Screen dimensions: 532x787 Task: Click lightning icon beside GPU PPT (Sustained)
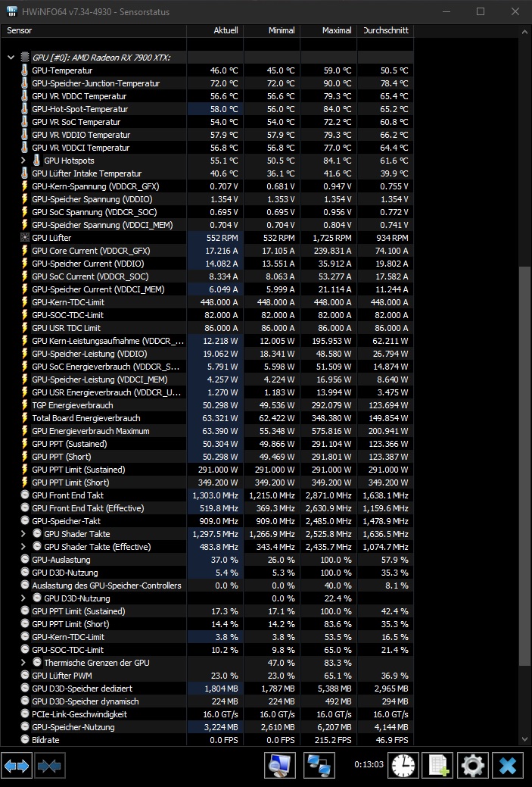coord(24,444)
